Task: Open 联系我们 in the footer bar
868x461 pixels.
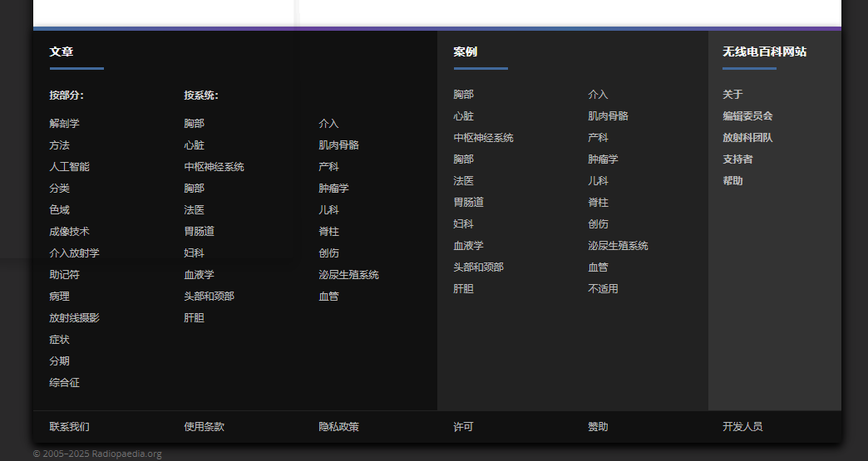Action: coord(69,426)
